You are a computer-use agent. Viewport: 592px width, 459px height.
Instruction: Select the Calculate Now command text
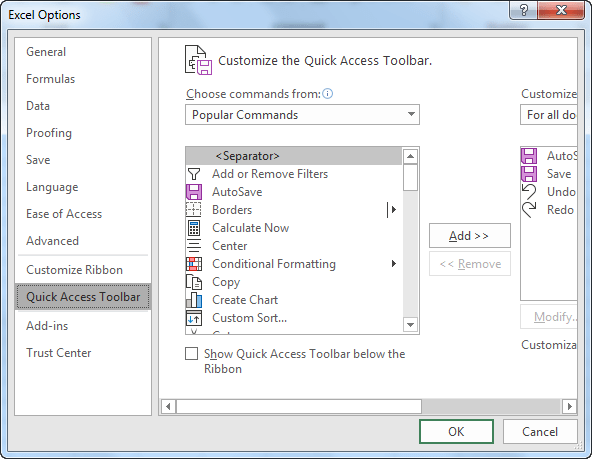click(251, 228)
